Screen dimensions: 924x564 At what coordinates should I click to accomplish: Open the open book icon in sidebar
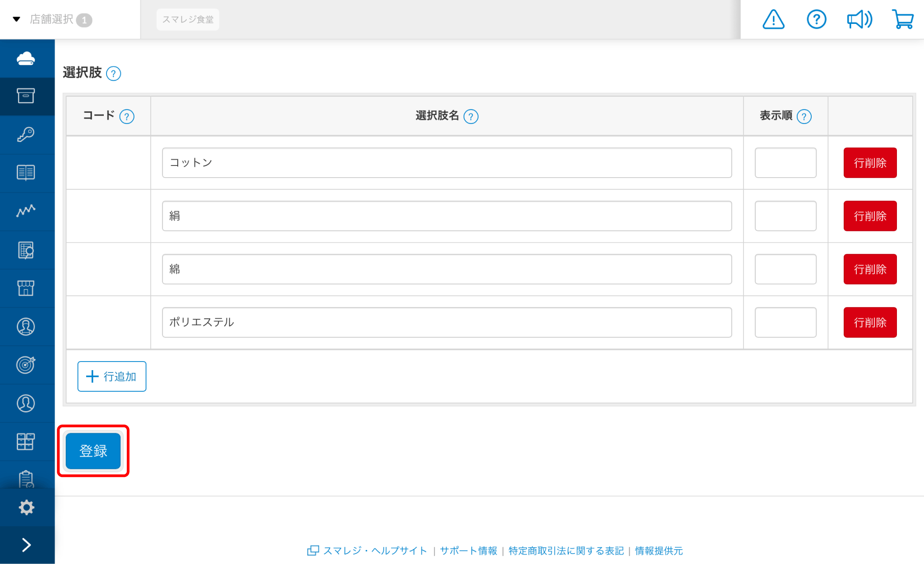pyautogui.click(x=26, y=173)
